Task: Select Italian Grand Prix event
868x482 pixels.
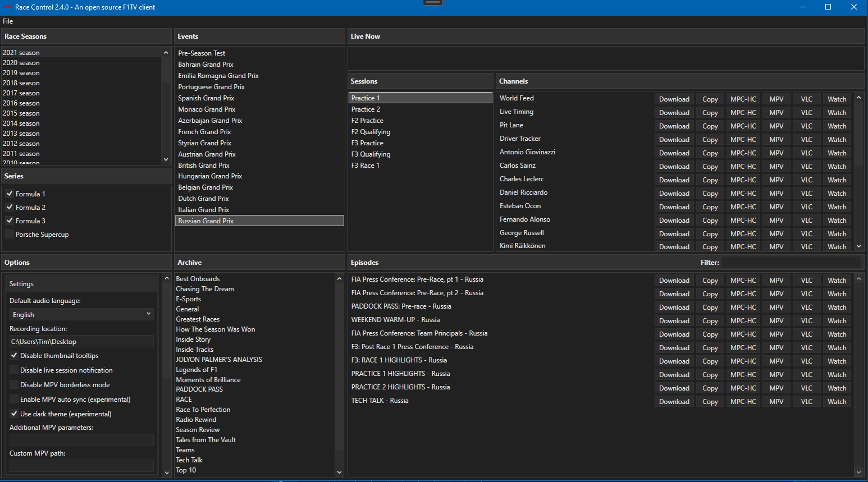Action: pyautogui.click(x=259, y=210)
